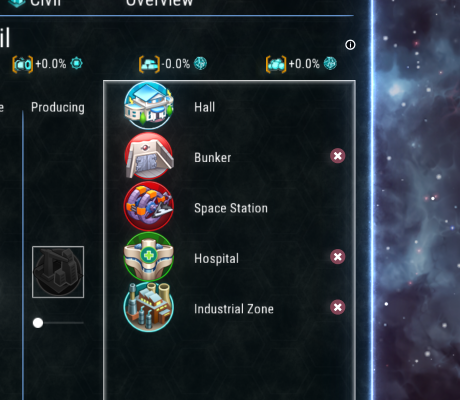Click the Industrial Zone label
This screenshot has width=460, height=400.
[234, 309]
